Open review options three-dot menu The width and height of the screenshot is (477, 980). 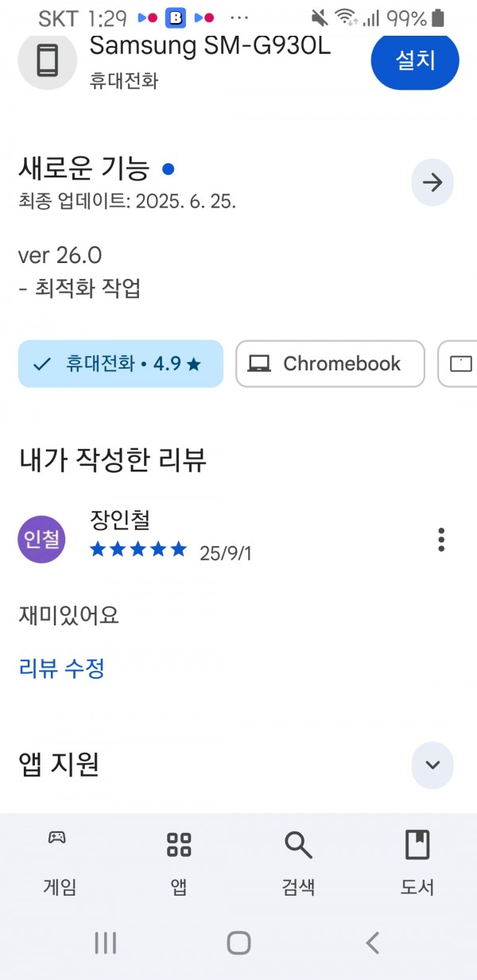[x=441, y=539]
